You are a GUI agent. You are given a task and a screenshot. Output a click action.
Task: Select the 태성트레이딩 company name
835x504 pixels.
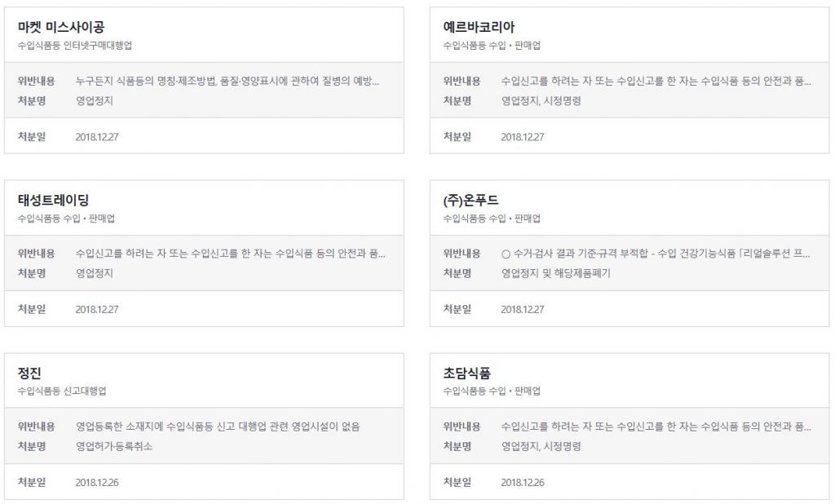[53, 201]
